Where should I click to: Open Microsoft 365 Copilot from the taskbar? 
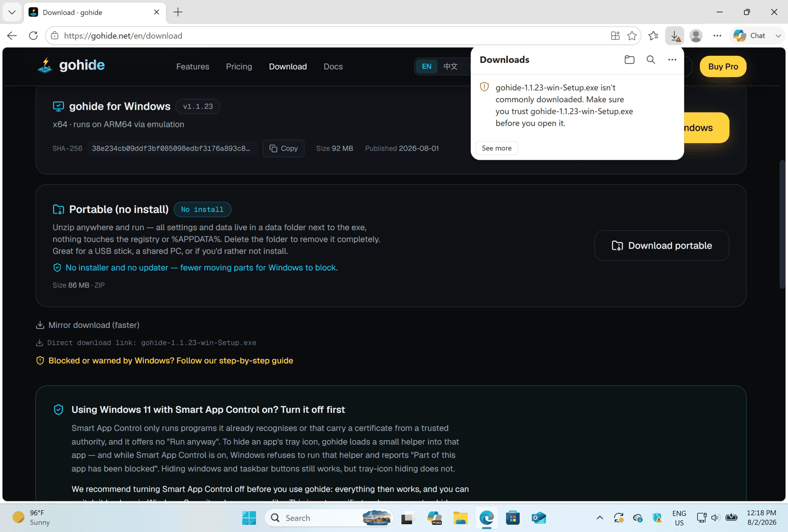coord(434,518)
